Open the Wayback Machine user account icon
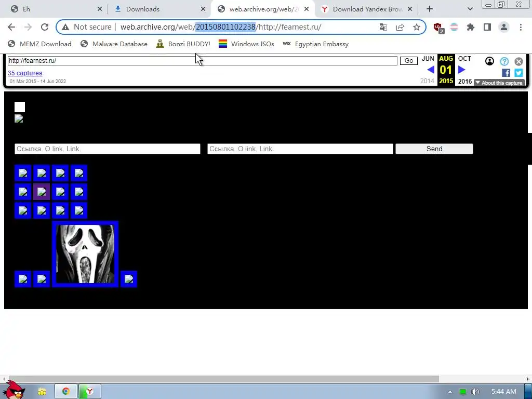Viewport: 532px width, 399px height. click(489, 61)
